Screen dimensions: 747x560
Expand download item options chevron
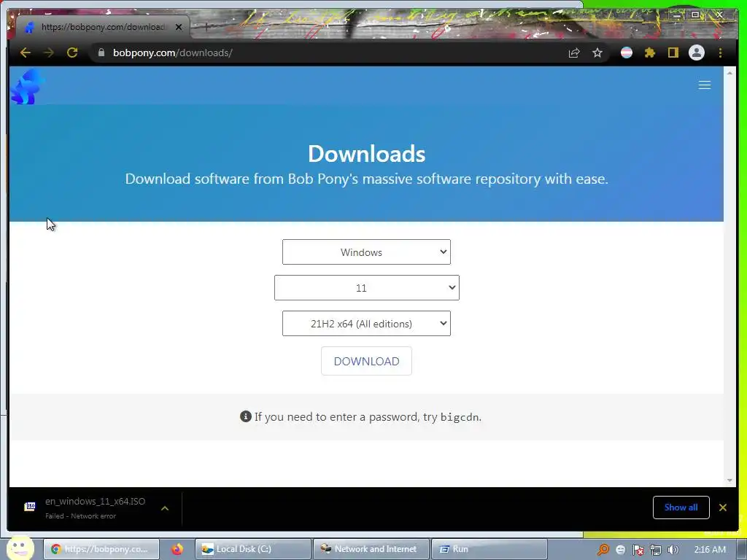tap(165, 508)
